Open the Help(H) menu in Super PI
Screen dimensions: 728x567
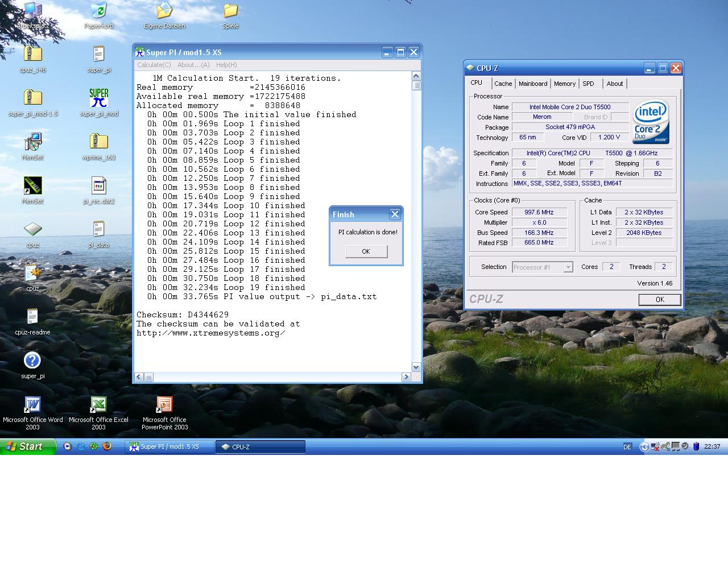226,65
